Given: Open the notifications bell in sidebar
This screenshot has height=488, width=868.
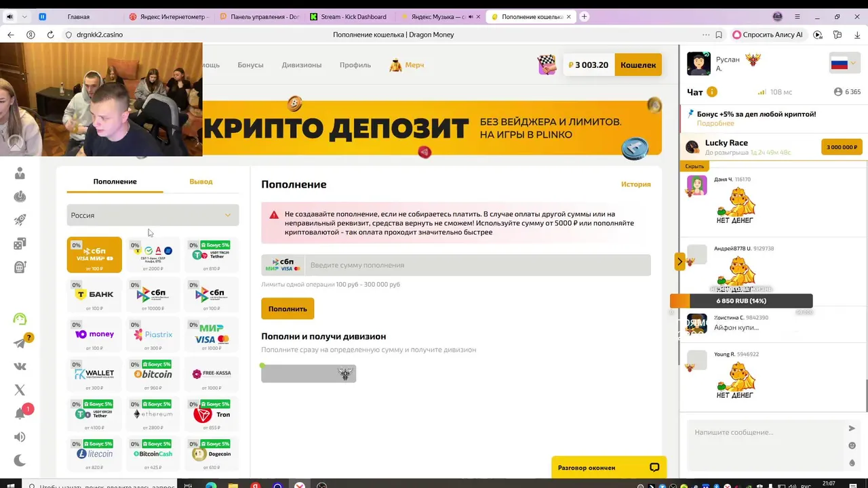Looking at the screenshot, I should (x=20, y=413).
